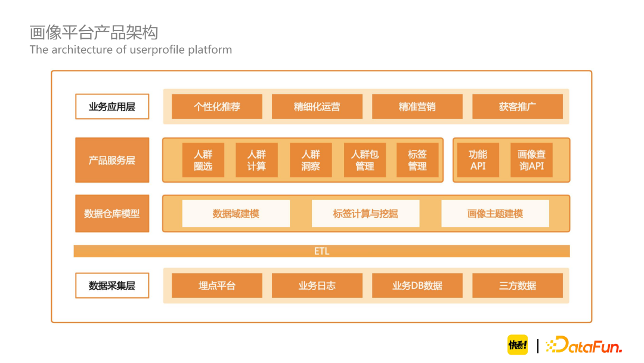Click the 精准营销 block
This screenshot has width=644, height=363.
tap(417, 106)
